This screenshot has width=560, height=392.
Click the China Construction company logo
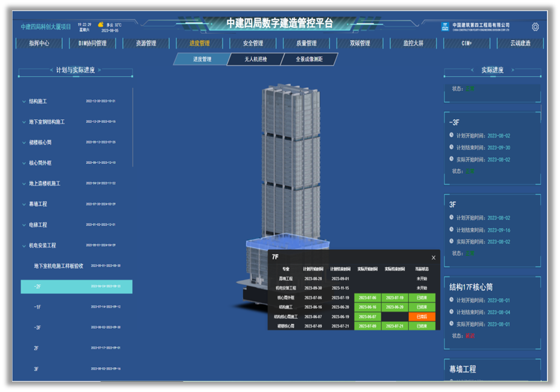(x=446, y=27)
